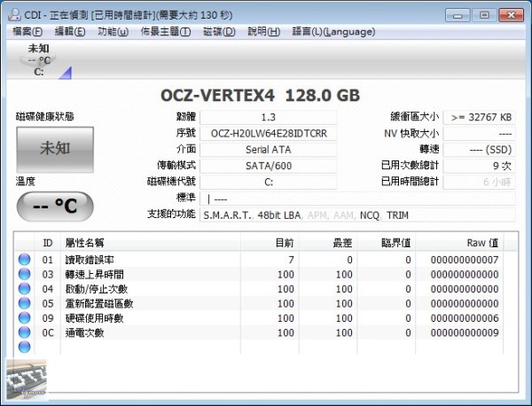Click the current value 7 in row 01
Image resolution: width=532 pixels, height=406 pixels.
pyautogui.click(x=291, y=260)
